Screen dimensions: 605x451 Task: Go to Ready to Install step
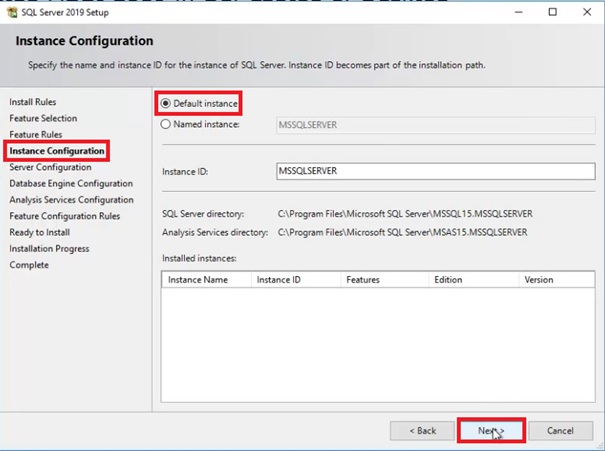point(39,232)
